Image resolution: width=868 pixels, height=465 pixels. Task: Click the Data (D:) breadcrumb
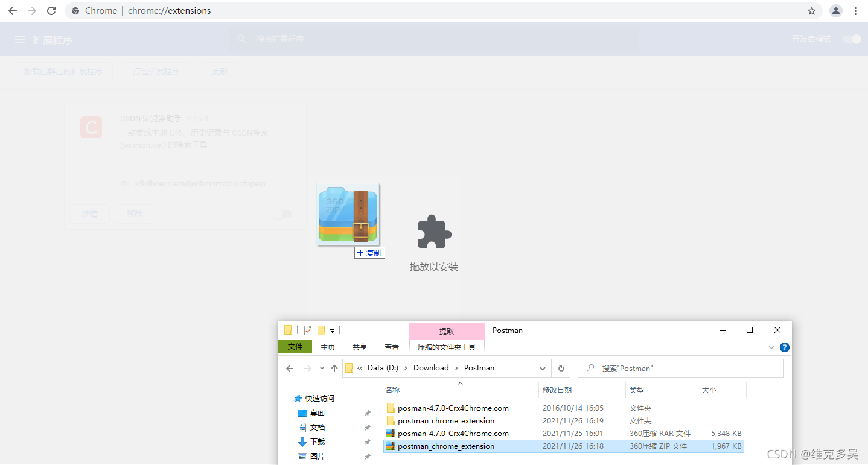coord(383,368)
